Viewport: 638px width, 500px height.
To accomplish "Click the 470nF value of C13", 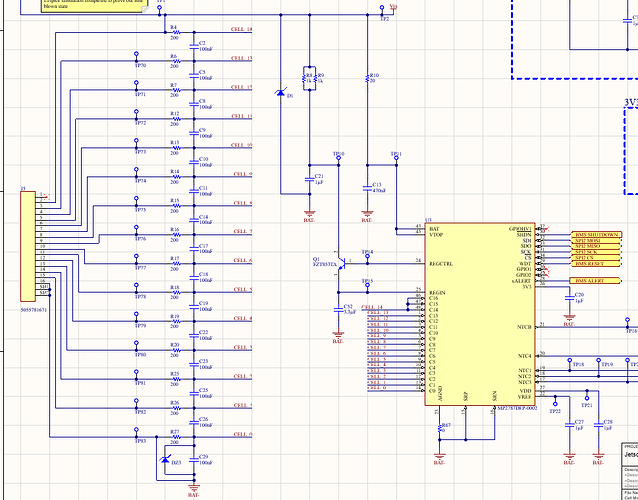I will [379, 190].
